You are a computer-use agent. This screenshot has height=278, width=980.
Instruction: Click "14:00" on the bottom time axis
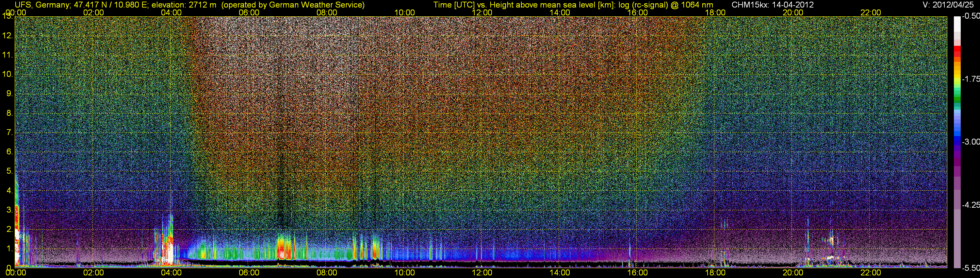coord(560,273)
